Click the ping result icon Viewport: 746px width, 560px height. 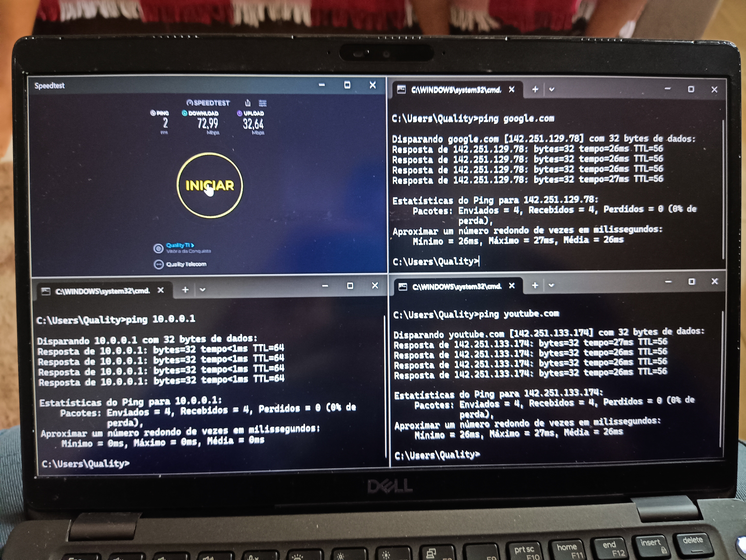(153, 113)
